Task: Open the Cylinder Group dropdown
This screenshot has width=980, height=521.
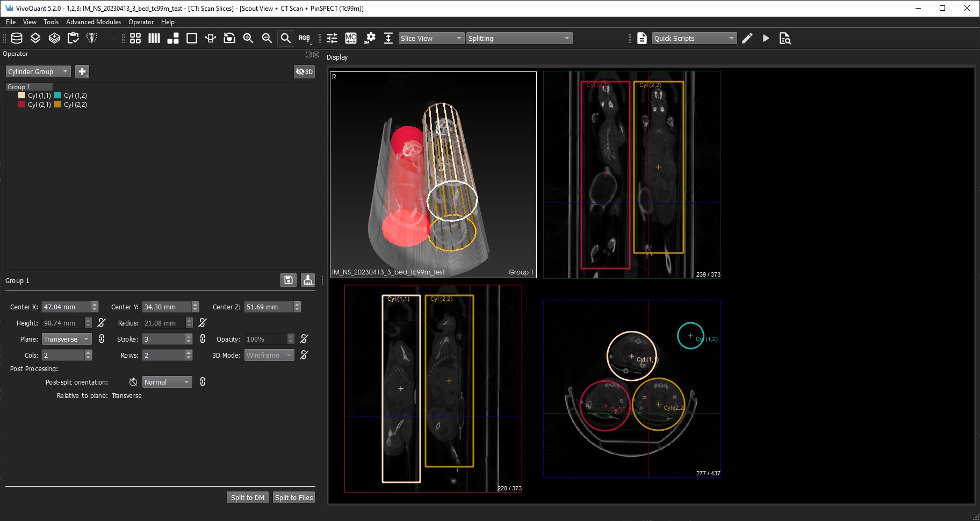Action: 38,71
